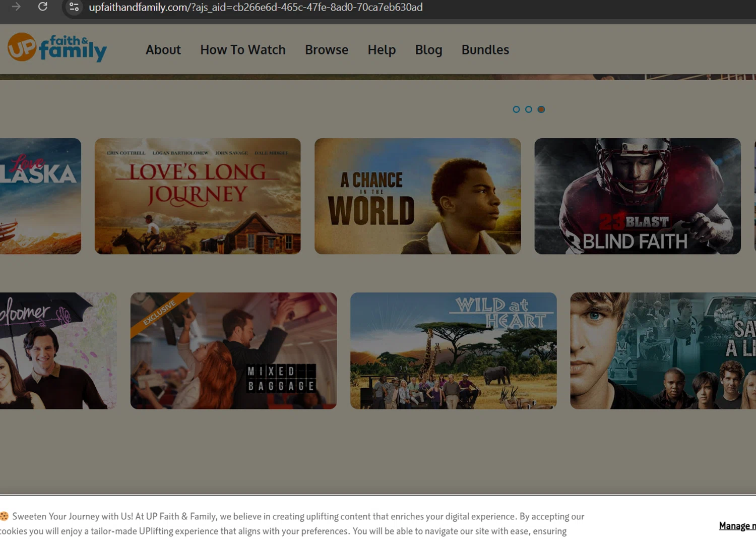Open Love's Long Journey thumbnail
The width and height of the screenshot is (756, 539).
click(198, 196)
